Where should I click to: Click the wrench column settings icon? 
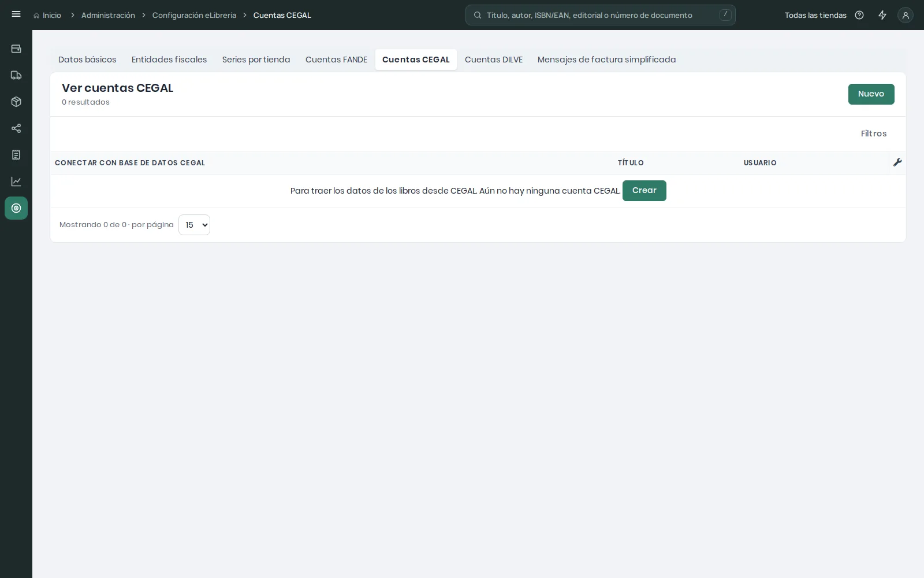pos(897,162)
